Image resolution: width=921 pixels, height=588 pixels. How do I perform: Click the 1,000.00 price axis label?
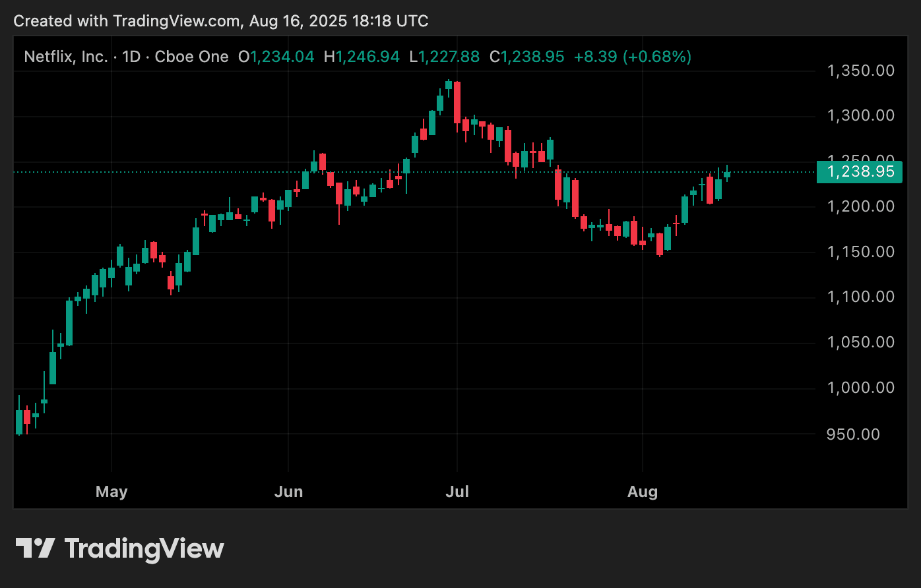point(861,388)
